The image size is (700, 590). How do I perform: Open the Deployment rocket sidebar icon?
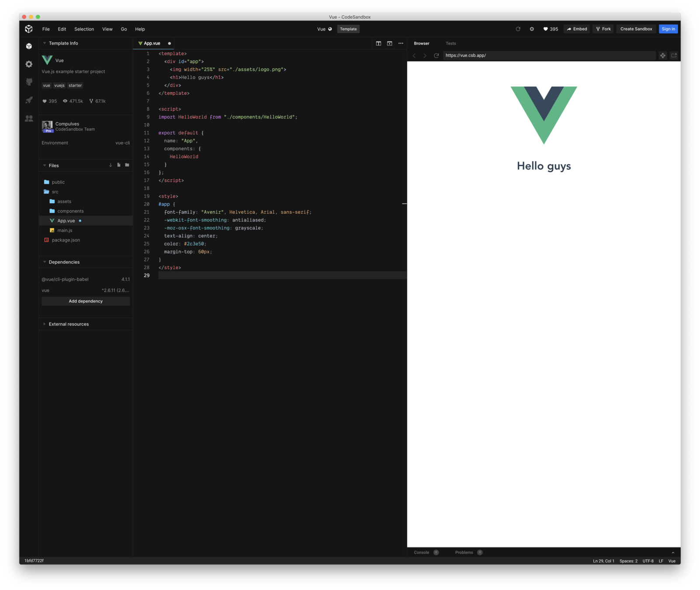29,100
